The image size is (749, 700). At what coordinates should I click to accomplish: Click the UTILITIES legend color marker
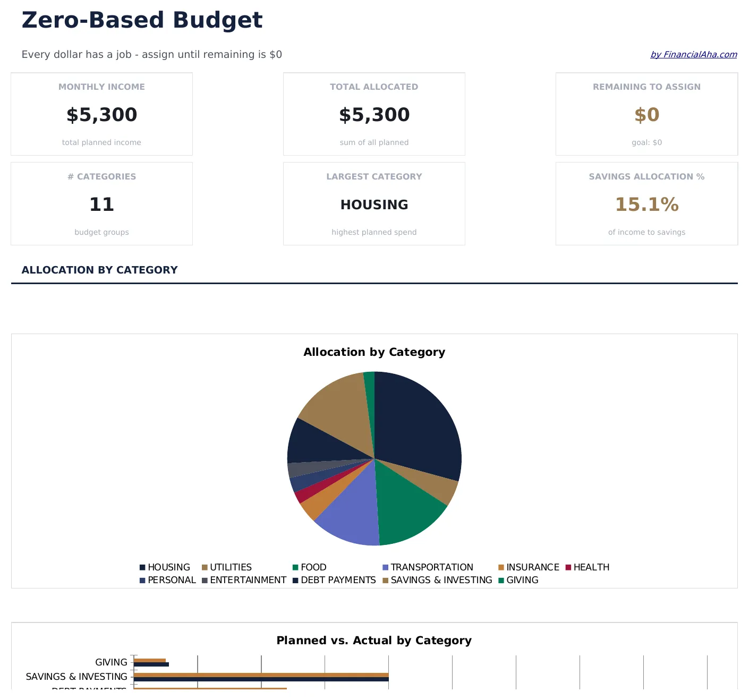(205, 567)
